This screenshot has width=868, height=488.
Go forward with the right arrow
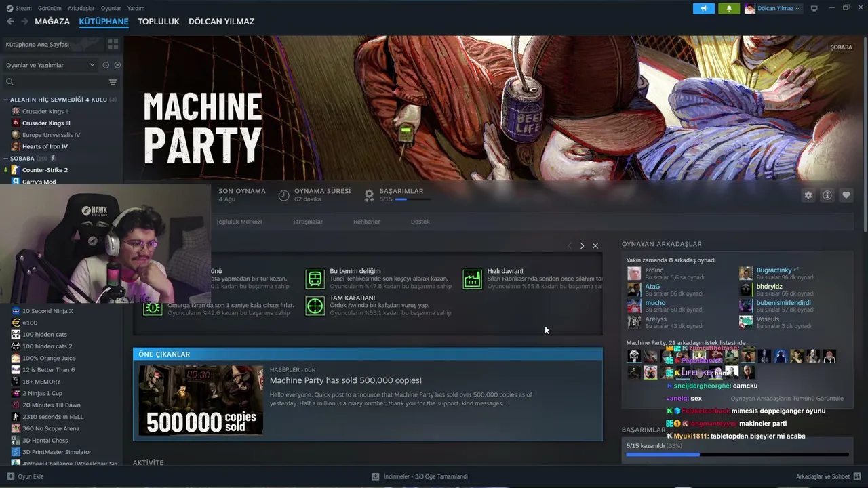click(24, 22)
